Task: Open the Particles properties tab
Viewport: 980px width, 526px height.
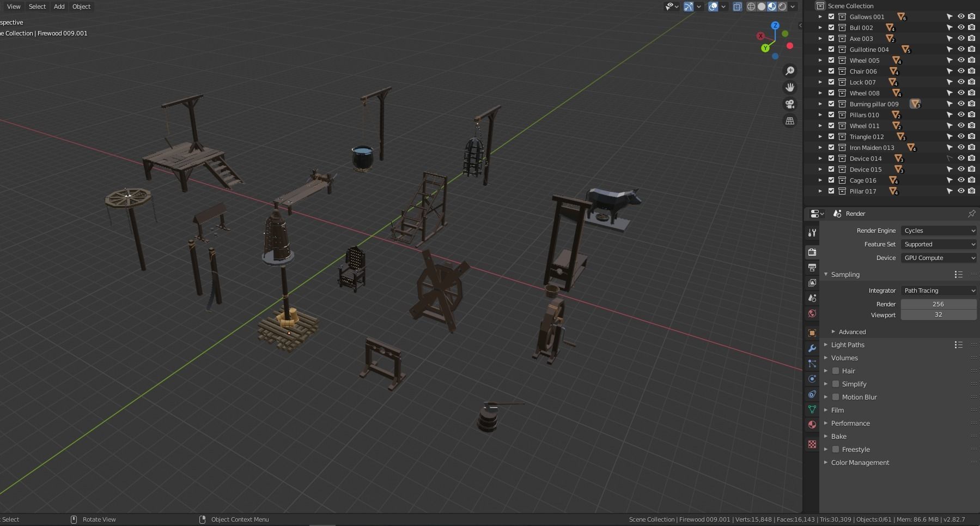Action: pos(812,364)
